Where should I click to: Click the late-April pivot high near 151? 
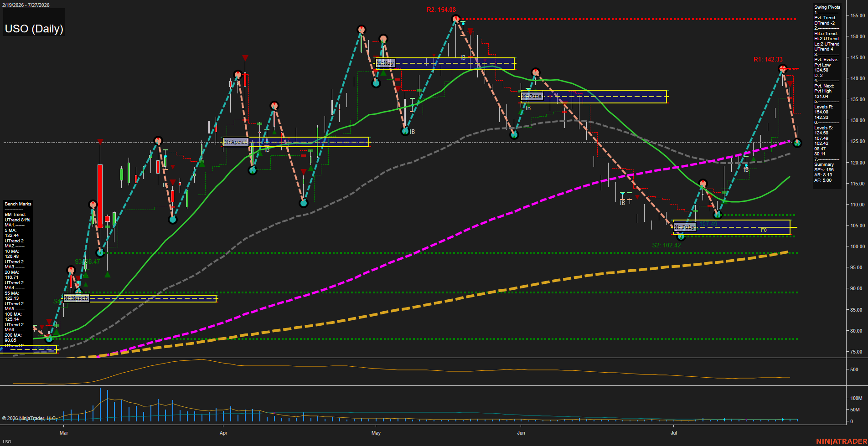(x=362, y=30)
